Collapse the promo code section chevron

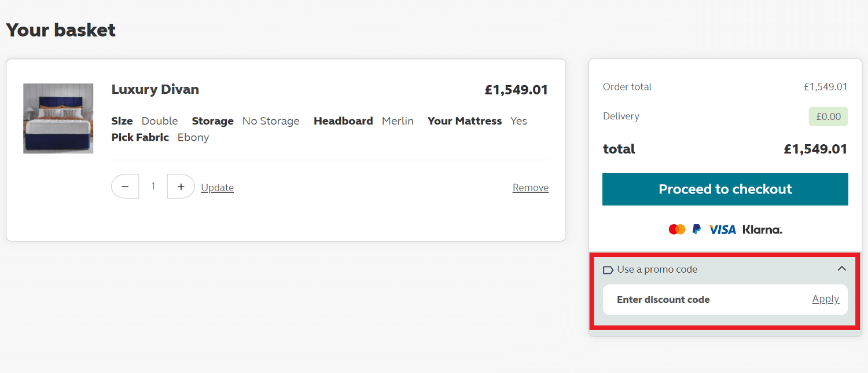[x=842, y=269]
